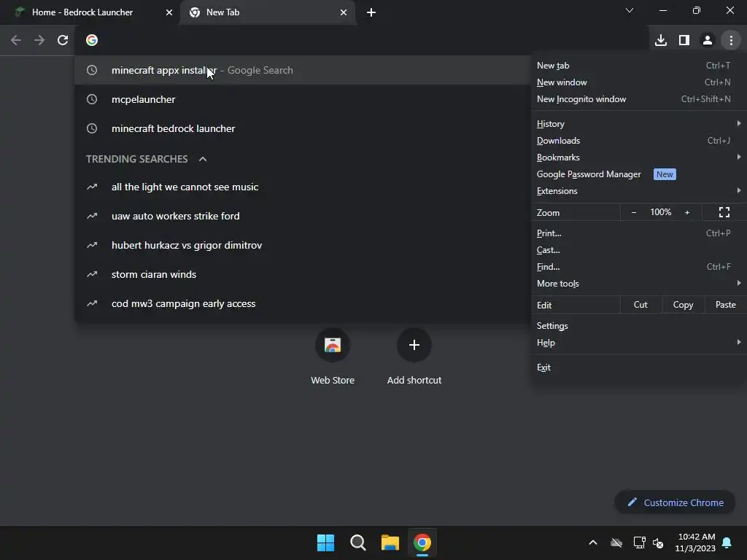This screenshot has width=747, height=560.
Task: Decrease zoom with the minus button
Action: tap(634, 212)
